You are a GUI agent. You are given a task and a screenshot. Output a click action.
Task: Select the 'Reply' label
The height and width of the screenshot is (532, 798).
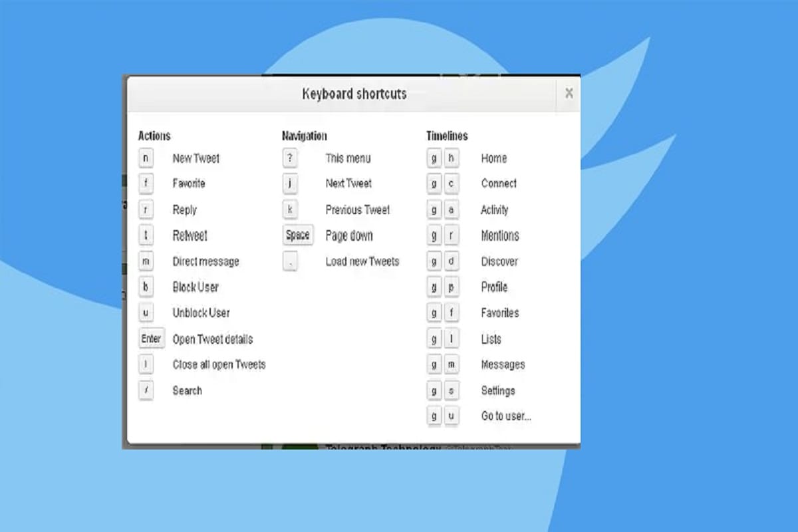184,210
